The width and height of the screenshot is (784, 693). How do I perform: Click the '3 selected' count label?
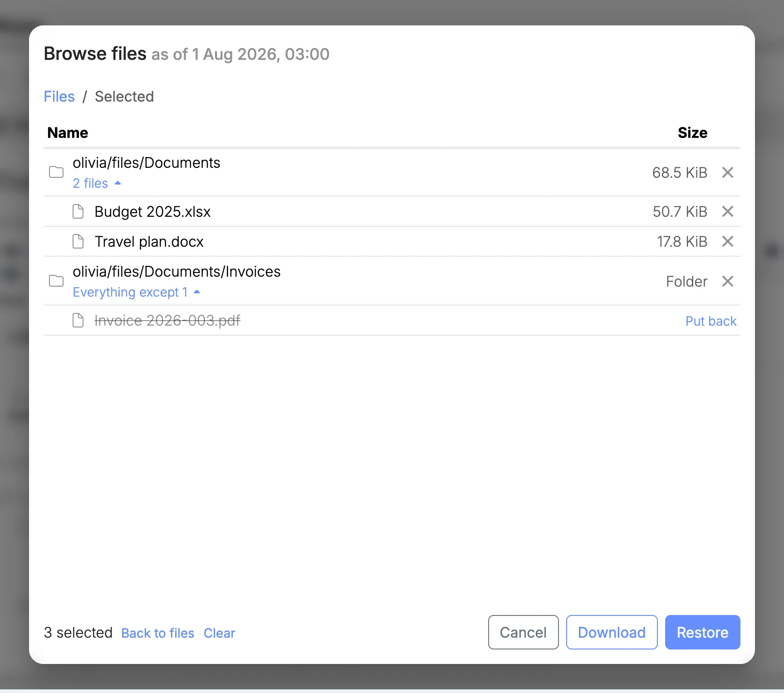[x=78, y=633]
